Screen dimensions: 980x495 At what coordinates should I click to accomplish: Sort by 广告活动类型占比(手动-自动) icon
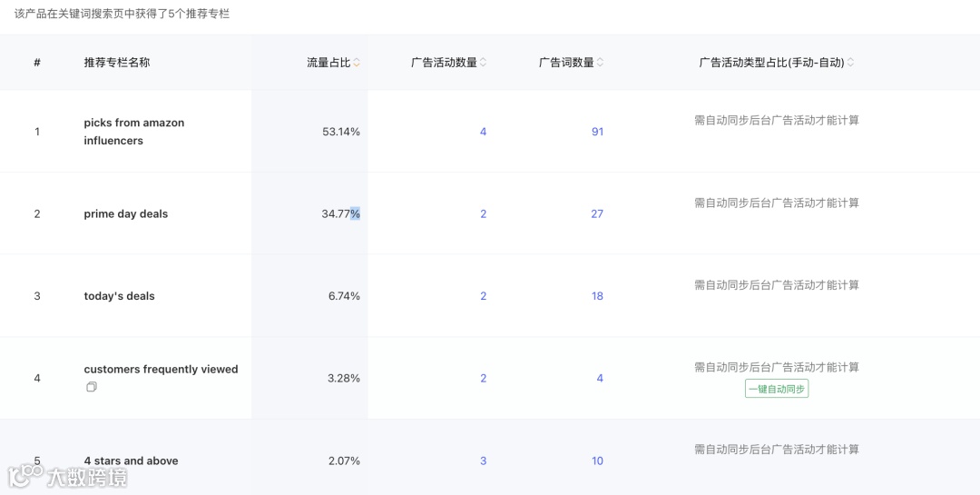tap(850, 63)
